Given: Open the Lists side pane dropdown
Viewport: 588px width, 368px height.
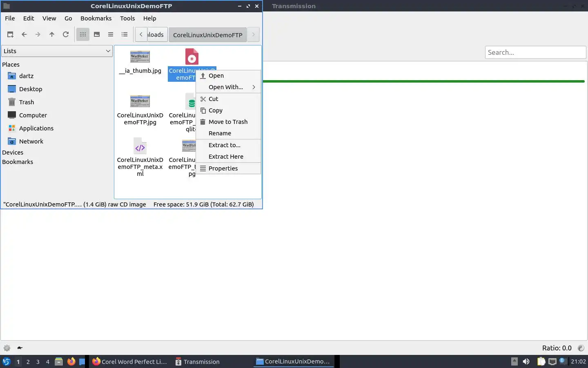Looking at the screenshot, I should [57, 51].
